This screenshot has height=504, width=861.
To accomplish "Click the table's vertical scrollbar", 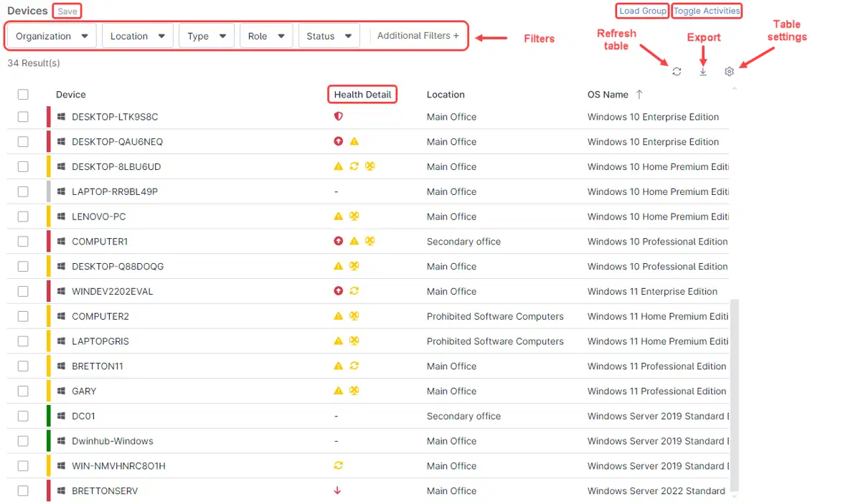I will pyautogui.click(x=735, y=397).
